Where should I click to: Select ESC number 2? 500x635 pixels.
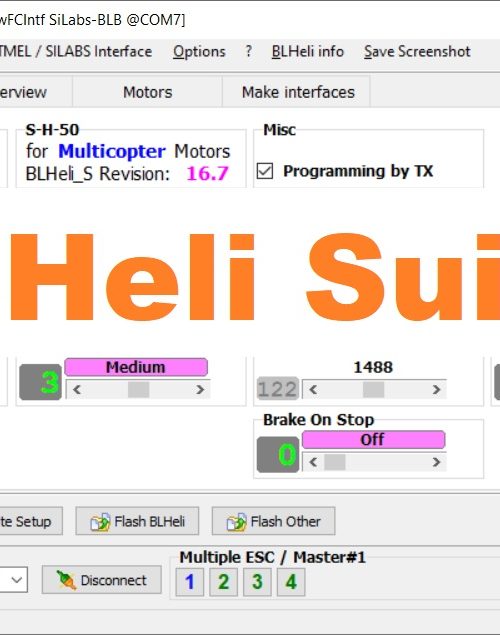(x=223, y=582)
